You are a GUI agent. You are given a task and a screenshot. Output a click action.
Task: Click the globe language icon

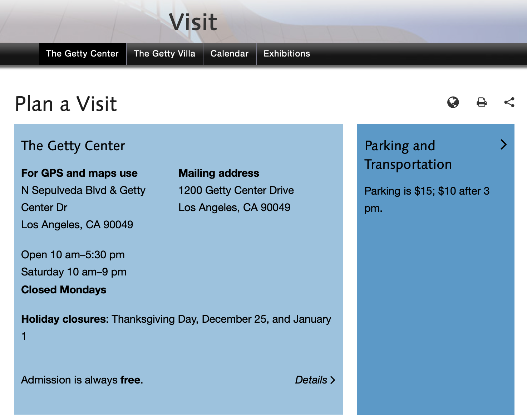click(453, 102)
